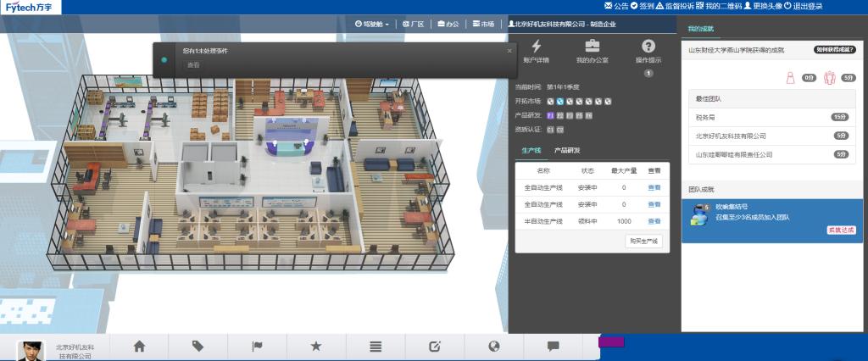Click the 如何获得成就? badge
Image resolution: width=868 pixels, height=361 pixels.
(x=835, y=50)
